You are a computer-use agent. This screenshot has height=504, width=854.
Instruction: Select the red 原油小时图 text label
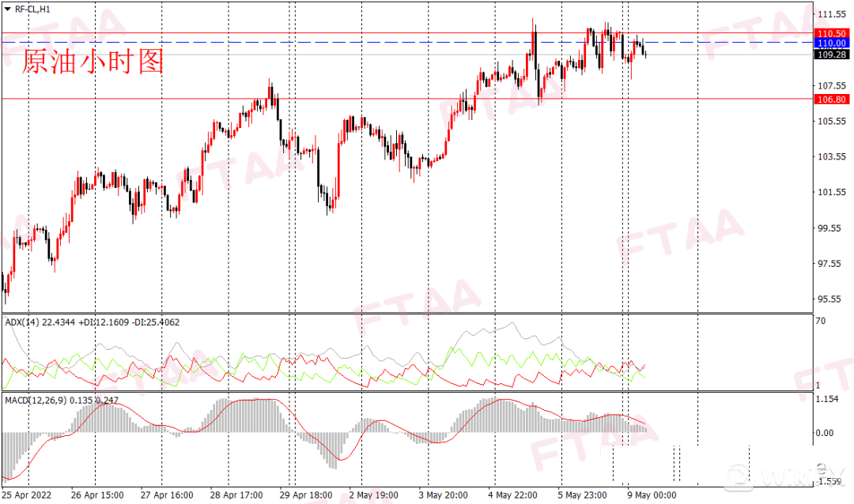(93, 61)
